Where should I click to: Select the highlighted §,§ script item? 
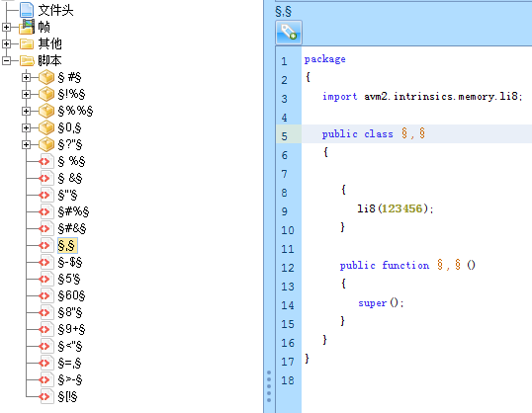[x=67, y=245]
